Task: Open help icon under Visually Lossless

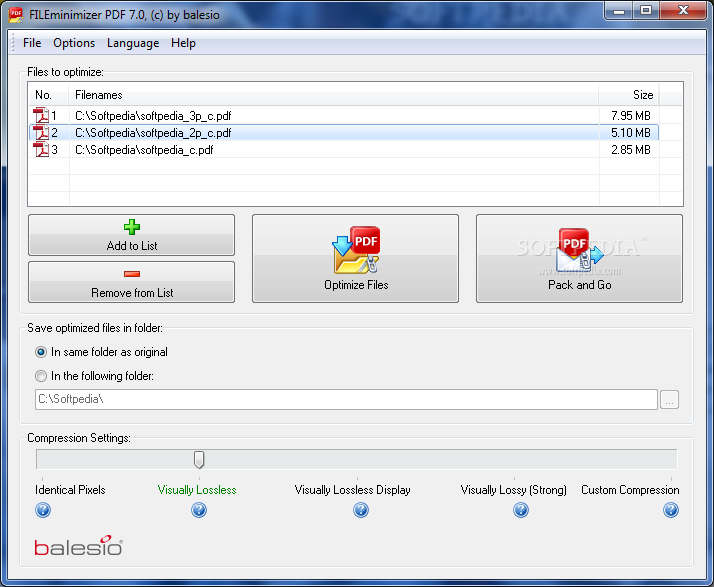Action: tap(199, 510)
